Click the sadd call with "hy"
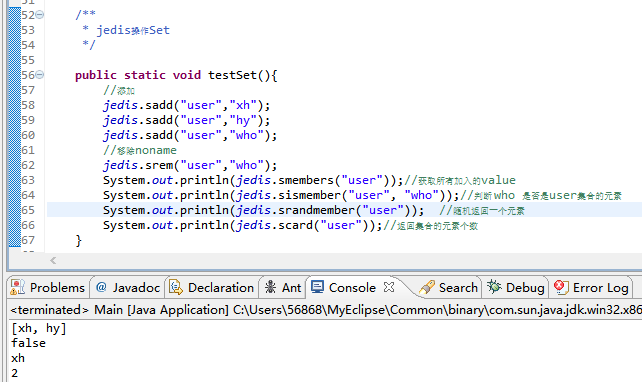Viewport: 642px width, 382px height. 186,120
